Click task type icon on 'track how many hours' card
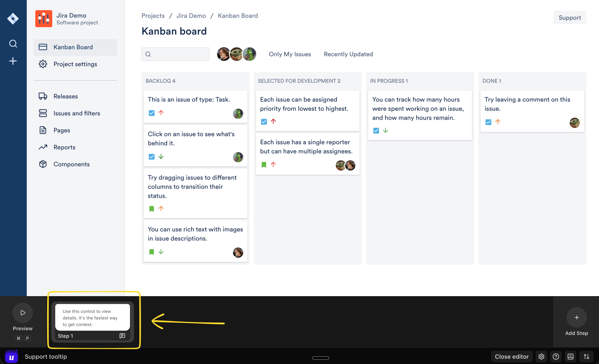This screenshot has height=364, width=599. point(376,131)
